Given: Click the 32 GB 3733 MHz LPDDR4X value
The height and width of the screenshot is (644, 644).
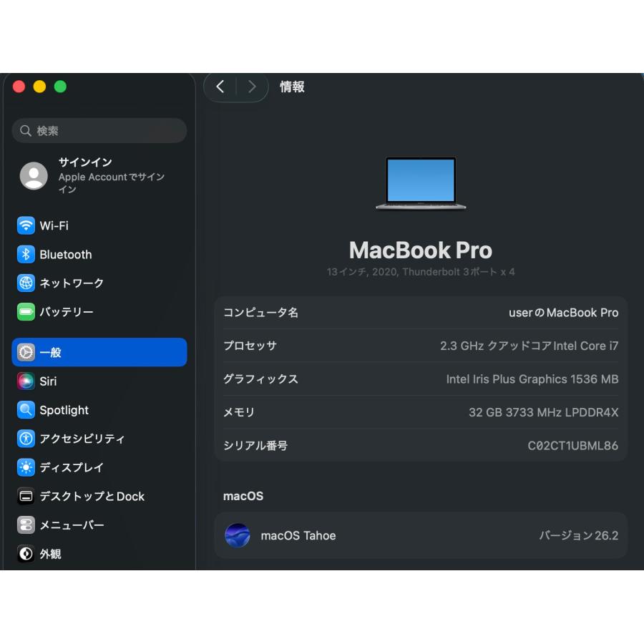Looking at the screenshot, I should [x=543, y=412].
